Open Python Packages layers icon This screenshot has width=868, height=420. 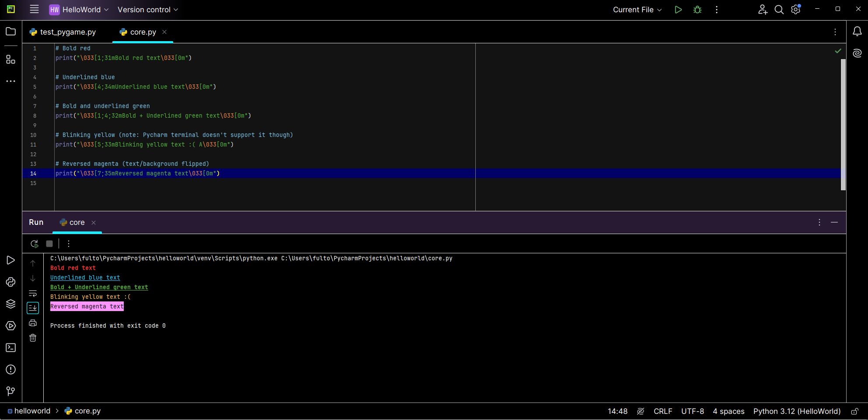pos(11,304)
